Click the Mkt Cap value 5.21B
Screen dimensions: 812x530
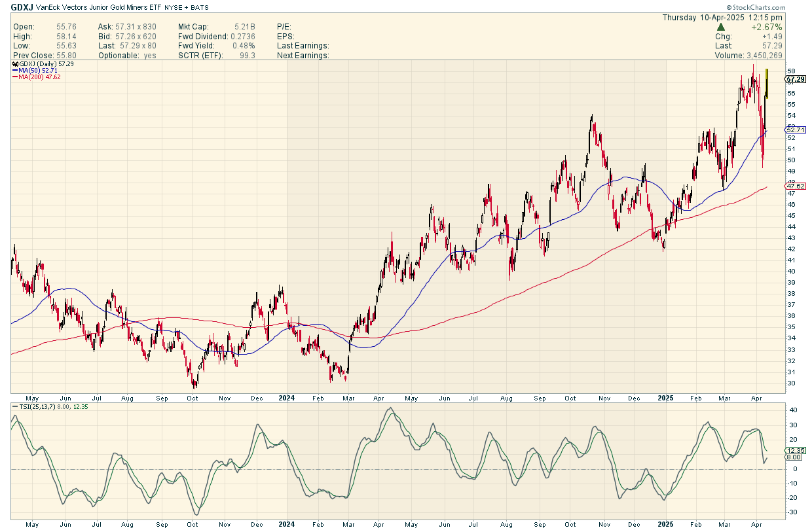(246, 27)
